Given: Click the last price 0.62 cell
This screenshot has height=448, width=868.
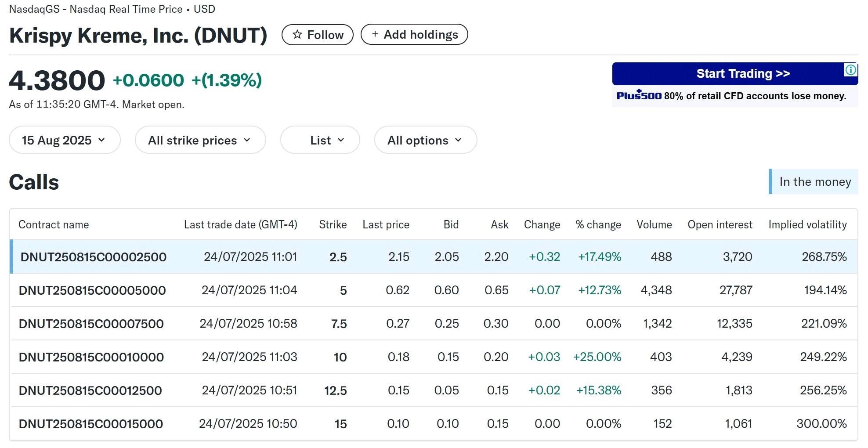Looking at the screenshot, I should click(398, 290).
